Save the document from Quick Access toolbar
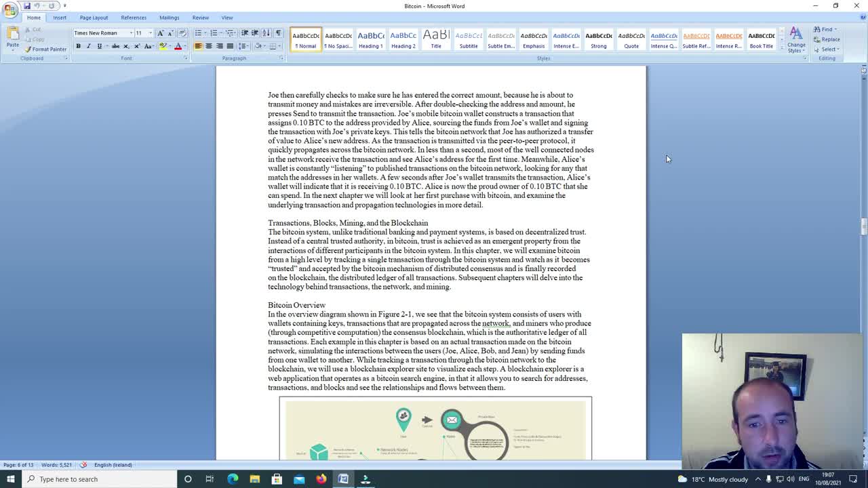Viewport: 868px width, 488px height. pos(27,5)
